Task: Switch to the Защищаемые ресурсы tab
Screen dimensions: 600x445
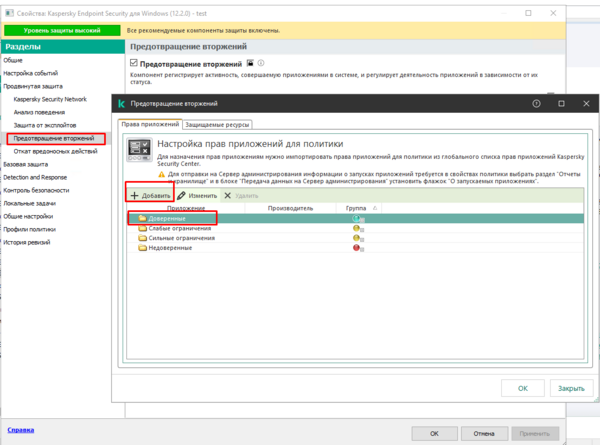Action: pyautogui.click(x=217, y=125)
